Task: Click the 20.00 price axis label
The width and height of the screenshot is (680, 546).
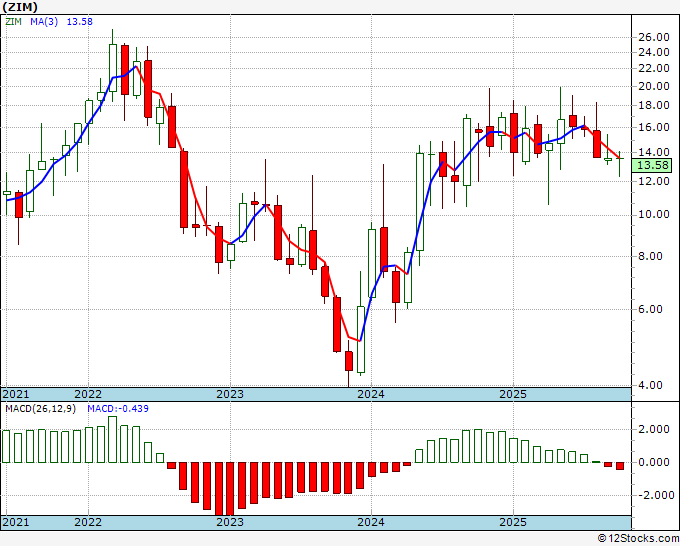Action: coord(654,86)
